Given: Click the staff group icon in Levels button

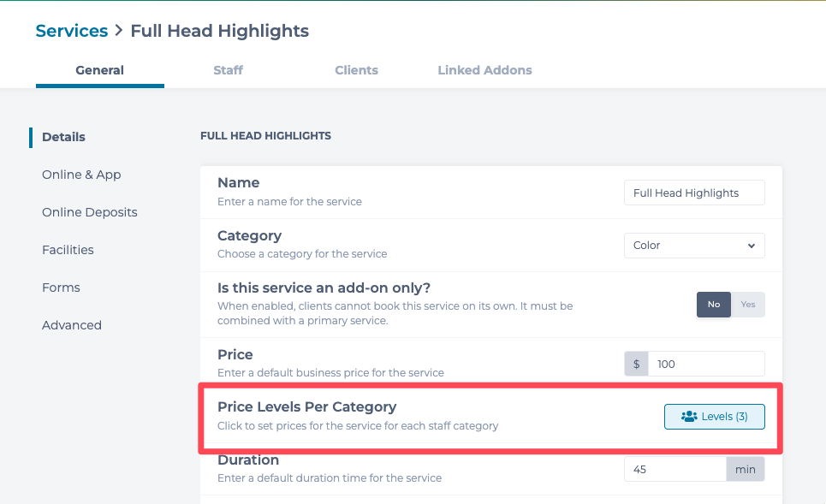Looking at the screenshot, I should coord(689,417).
